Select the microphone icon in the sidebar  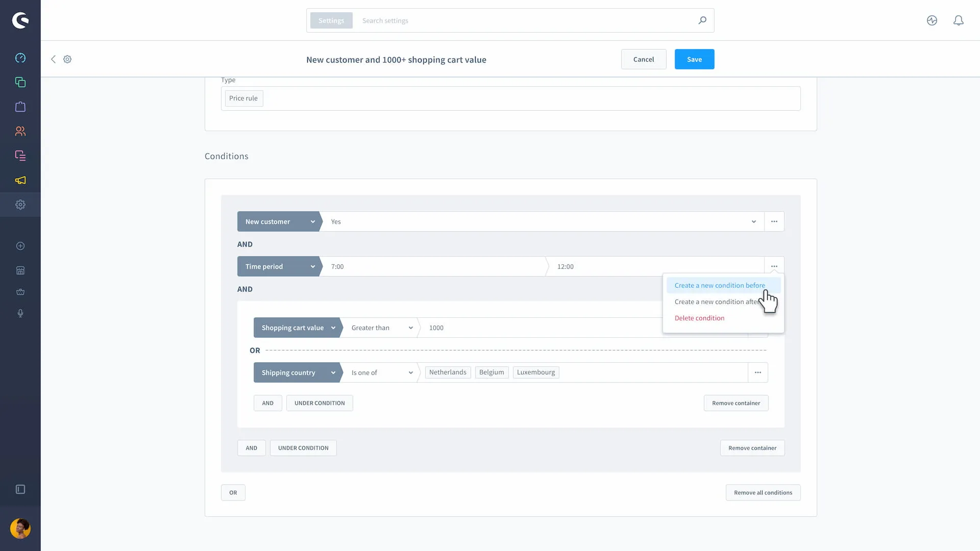[x=20, y=313]
